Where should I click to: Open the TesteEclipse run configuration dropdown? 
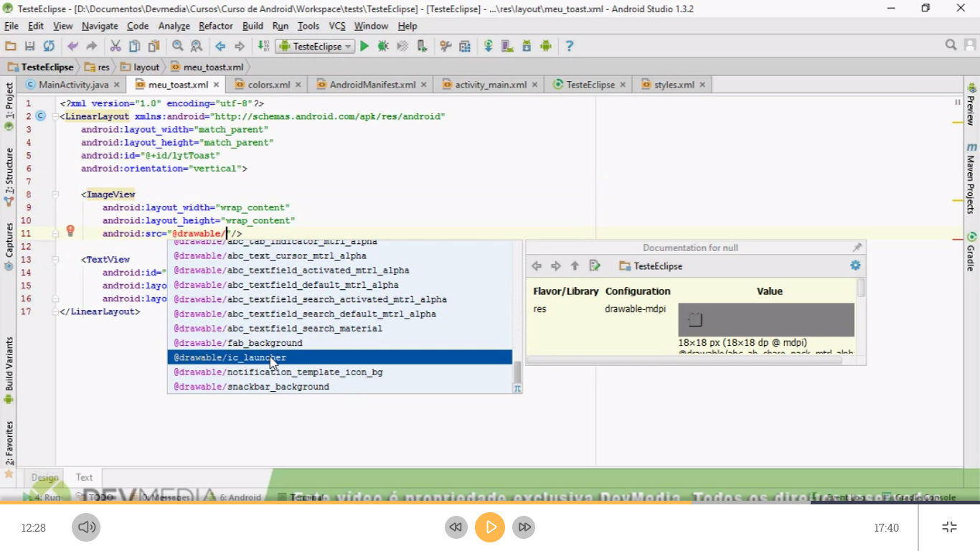pyautogui.click(x=316, y=46)
